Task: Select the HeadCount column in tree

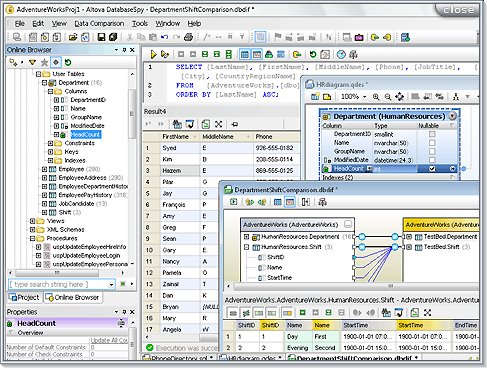Action: [x=86, y=134]
